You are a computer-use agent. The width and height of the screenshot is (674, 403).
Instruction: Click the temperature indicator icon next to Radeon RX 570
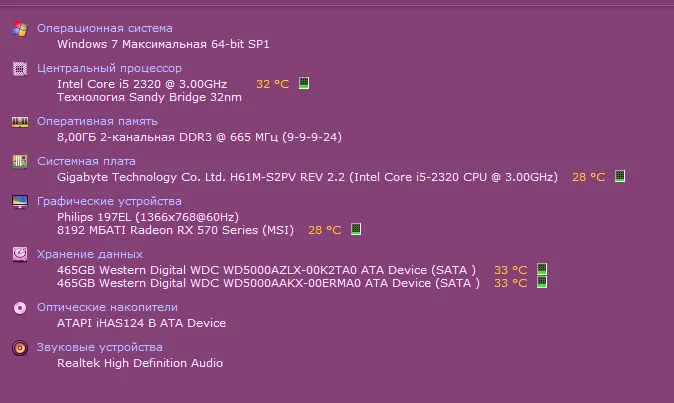coord(356,230)
